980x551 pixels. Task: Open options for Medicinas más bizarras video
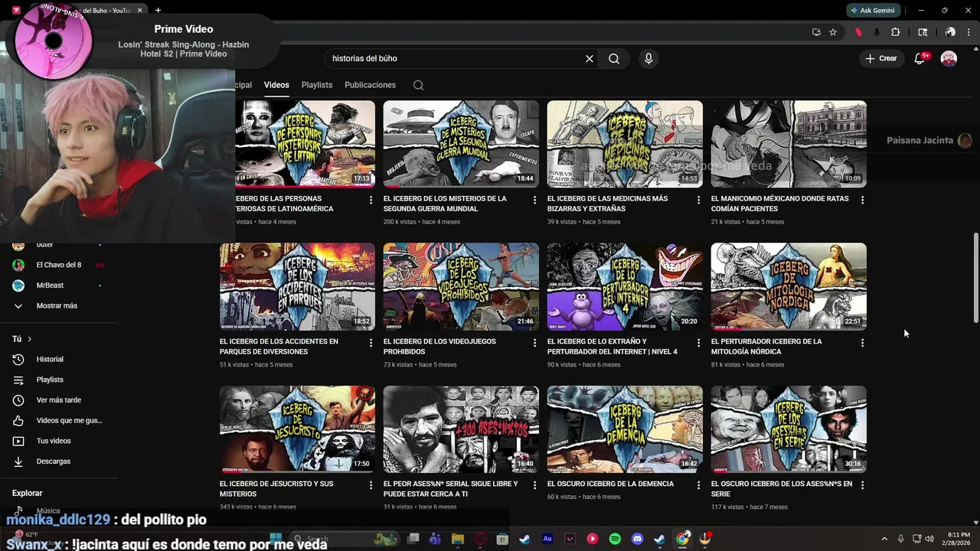point(698,200)
